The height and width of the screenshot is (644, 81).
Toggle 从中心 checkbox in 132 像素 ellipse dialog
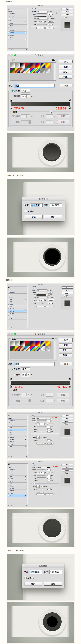pos(25,578)
